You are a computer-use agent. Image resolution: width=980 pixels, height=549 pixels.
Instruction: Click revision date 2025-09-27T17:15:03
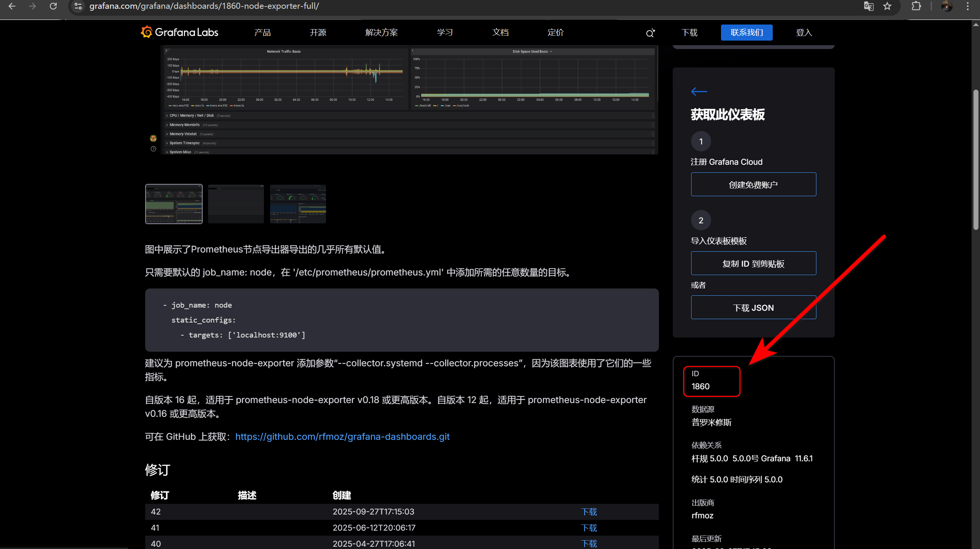pyautogui.click(x=374, y=511)
